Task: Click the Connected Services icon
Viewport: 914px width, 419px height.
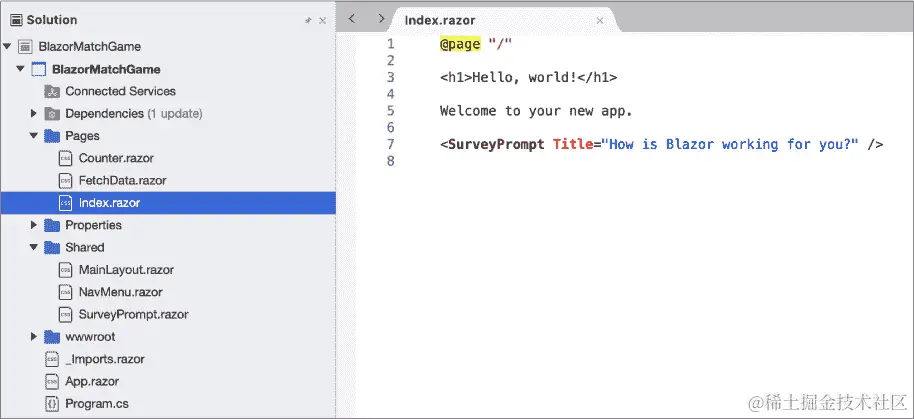Action: pyautogui.click(x=52, y=91)
